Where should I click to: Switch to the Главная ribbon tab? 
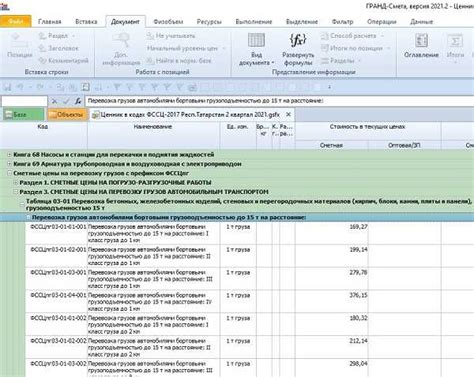coord(50,22)
